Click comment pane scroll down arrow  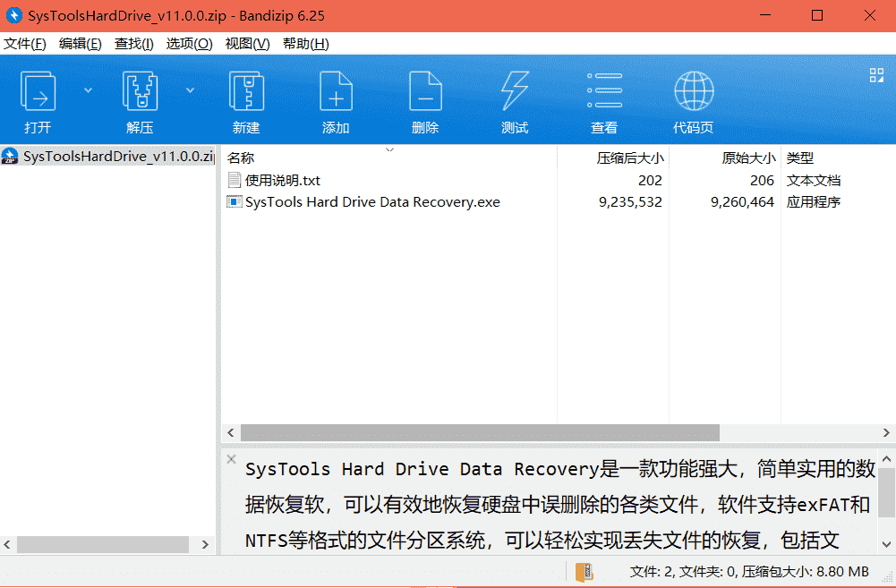tap(886, 544)
